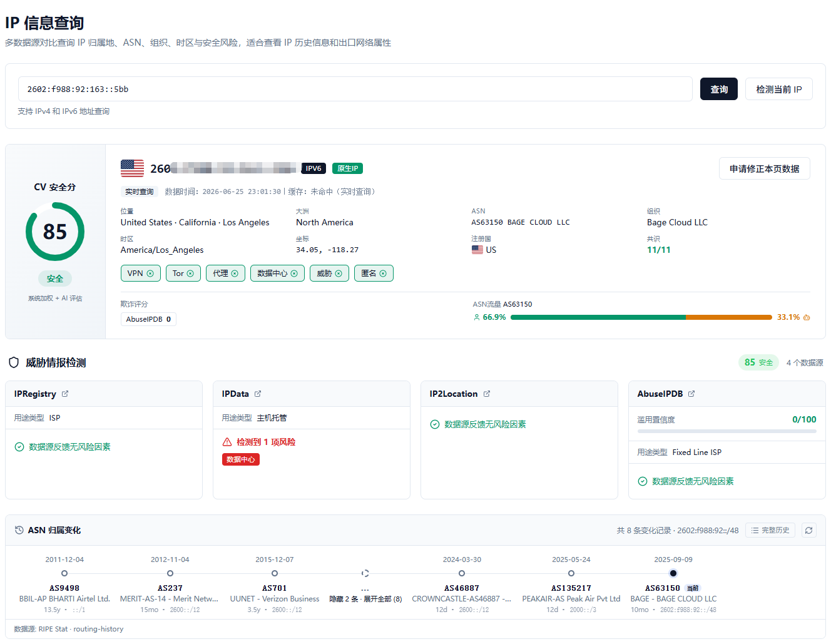Click the United States flag icon
Viewport: 831px width, 644px height.
[x=132, y=168]
